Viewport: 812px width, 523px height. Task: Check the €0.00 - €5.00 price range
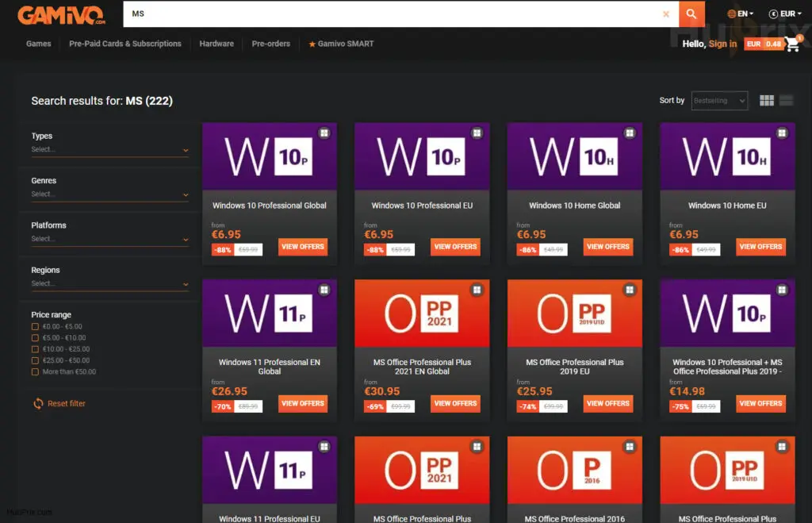[35, 326]
